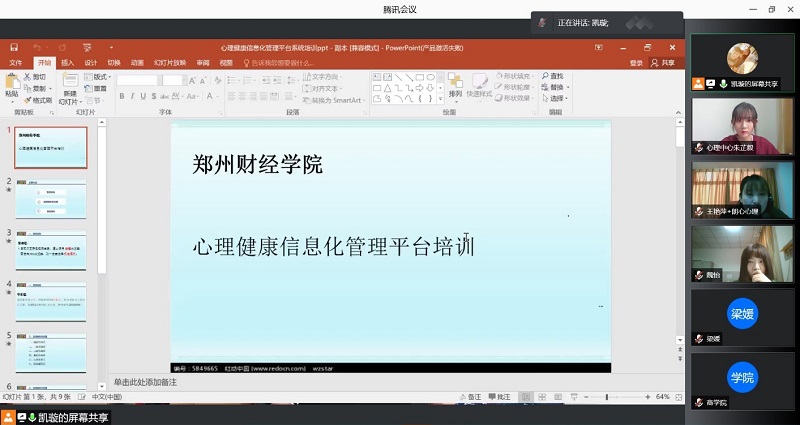Select the oval shape in shapes gallery
The height and width of the screenshot is (425, 800).
[x=431, y=77]
